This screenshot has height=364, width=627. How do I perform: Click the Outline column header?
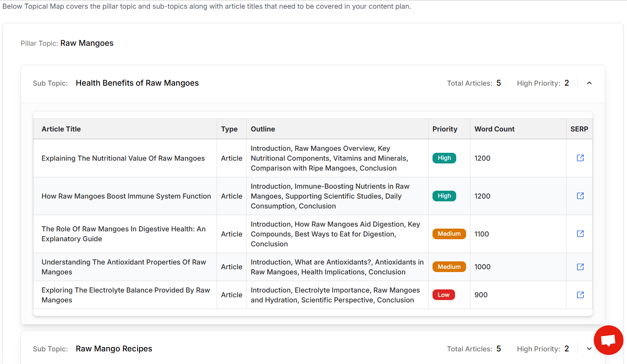tap(263, 129)
